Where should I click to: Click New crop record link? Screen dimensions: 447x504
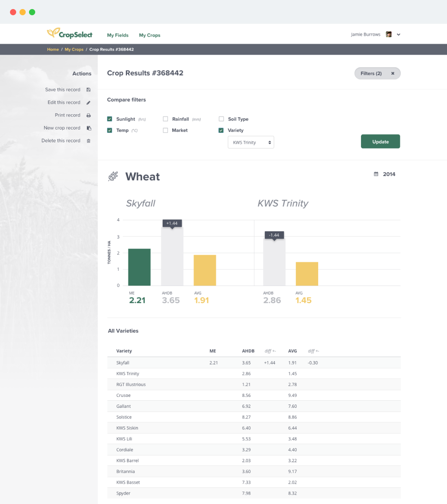pos(62,128)
